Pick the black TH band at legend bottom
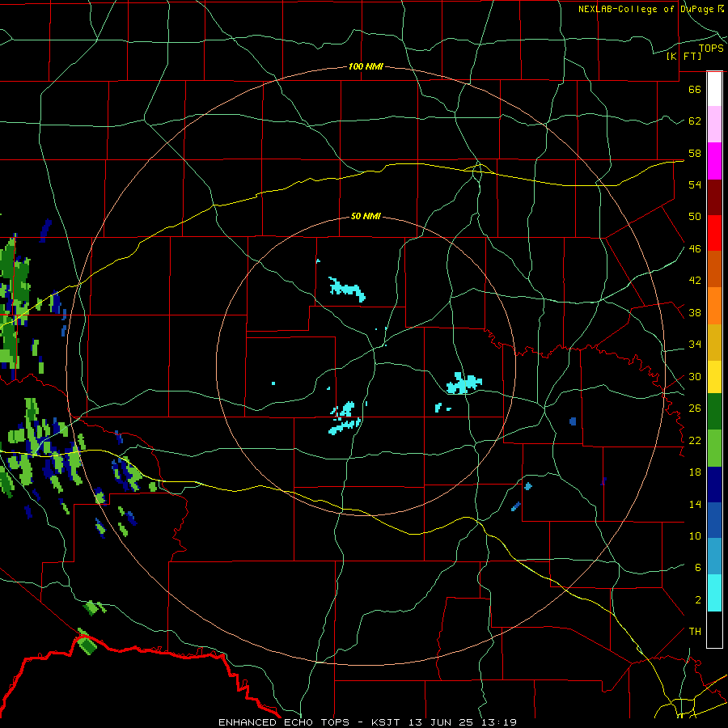The height and width of the screenshot is (728, 728). coord(714,629)
